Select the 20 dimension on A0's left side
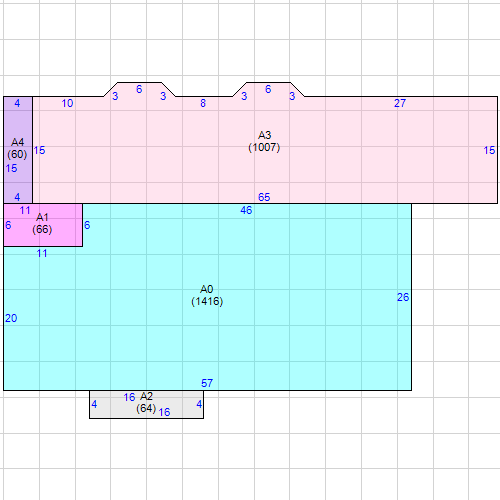This screenshot has width=500, height=500. (11, 318)
